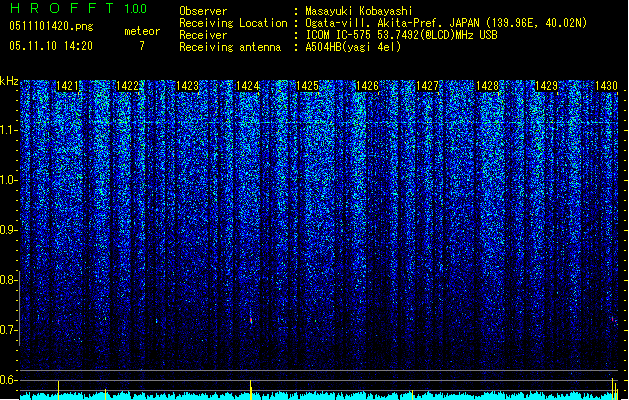Image resolution: width=629 pixels, height=400 pixels.
Task: Click the 1.1 kHz axis label
Action: click(8, 130)
